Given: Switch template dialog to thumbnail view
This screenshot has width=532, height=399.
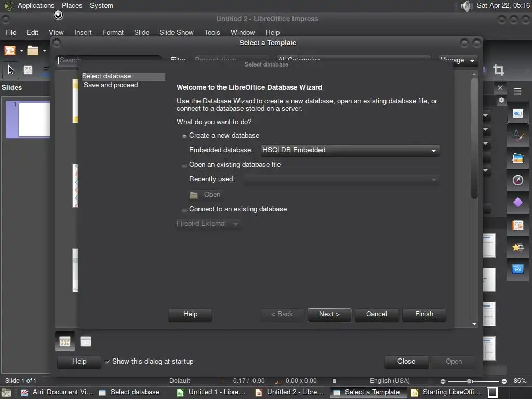Looking at the screenshot, I should click(x=65, y=341).
